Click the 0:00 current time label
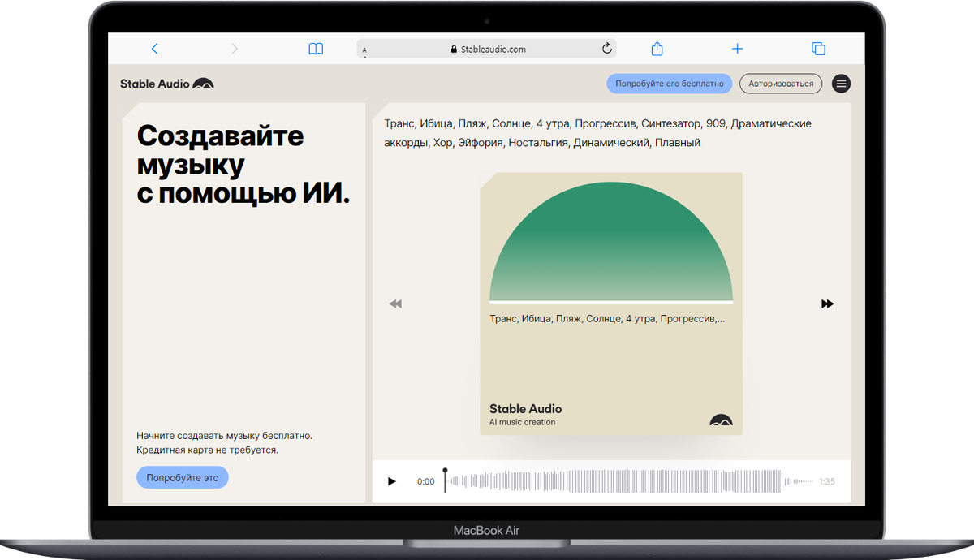The width and height of the screenshot is (974, 560). tap(426, 481)
